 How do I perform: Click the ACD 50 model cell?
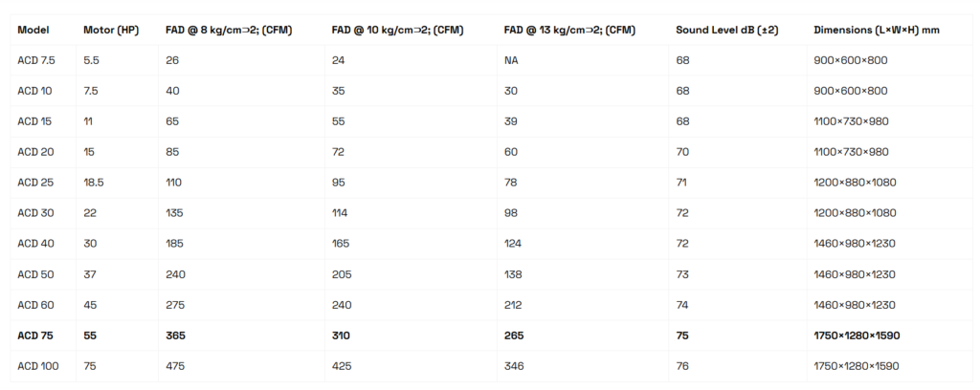coord(34,274)
